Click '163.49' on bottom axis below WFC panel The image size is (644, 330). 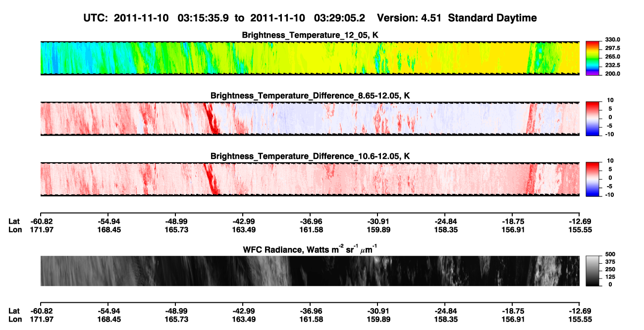click(243, 320)
